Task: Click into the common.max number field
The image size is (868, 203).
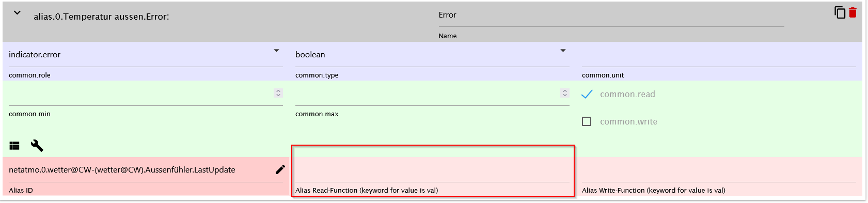Action: [x=427, y=93]
